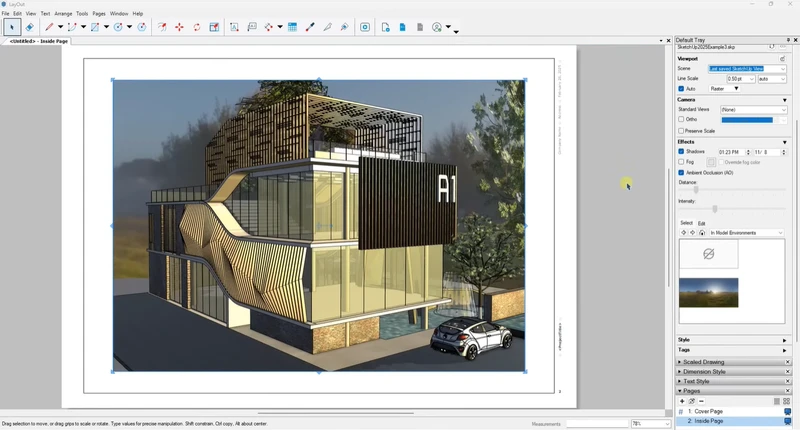
Task: Insert a table with Table tool
Action: click(292, 27)
